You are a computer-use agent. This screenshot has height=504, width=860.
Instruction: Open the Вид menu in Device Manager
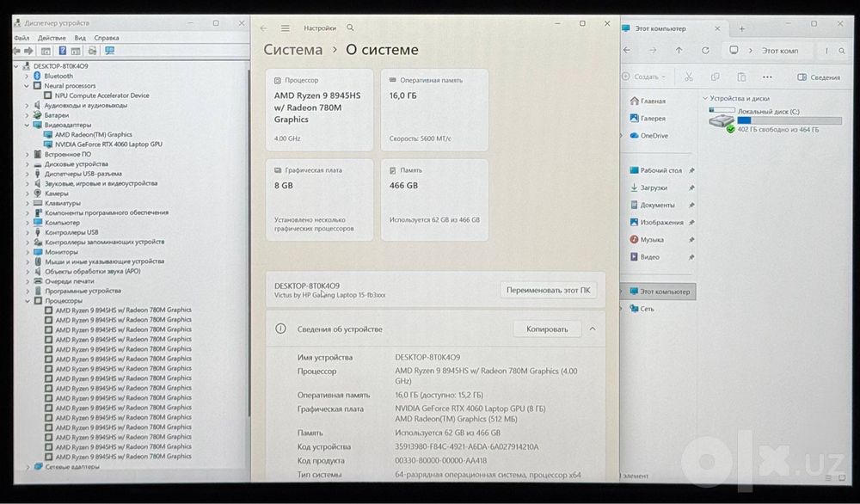click(80, 38)
